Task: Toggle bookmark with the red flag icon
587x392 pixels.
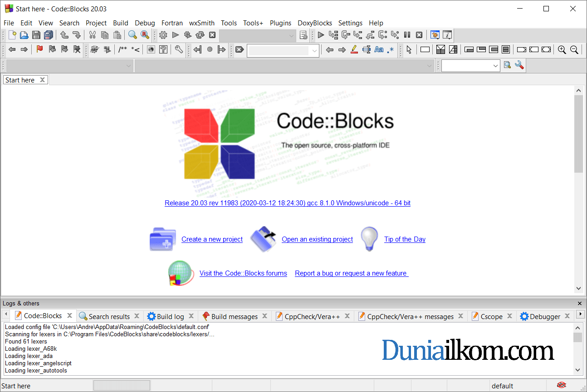Action: (x=39, y=49)
